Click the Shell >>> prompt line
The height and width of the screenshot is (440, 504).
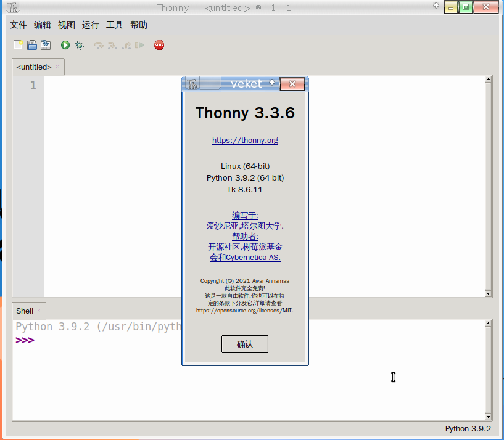(25, 340)
